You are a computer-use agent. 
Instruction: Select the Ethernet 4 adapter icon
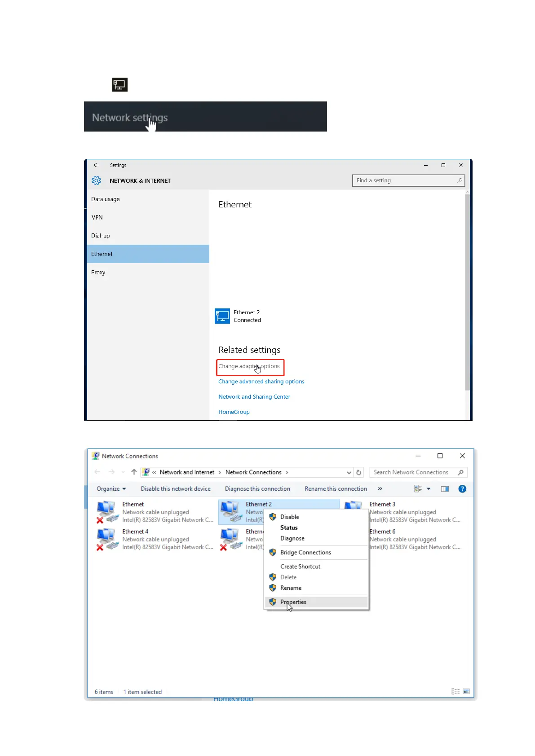pyautogui.click(x=107, y=539)
